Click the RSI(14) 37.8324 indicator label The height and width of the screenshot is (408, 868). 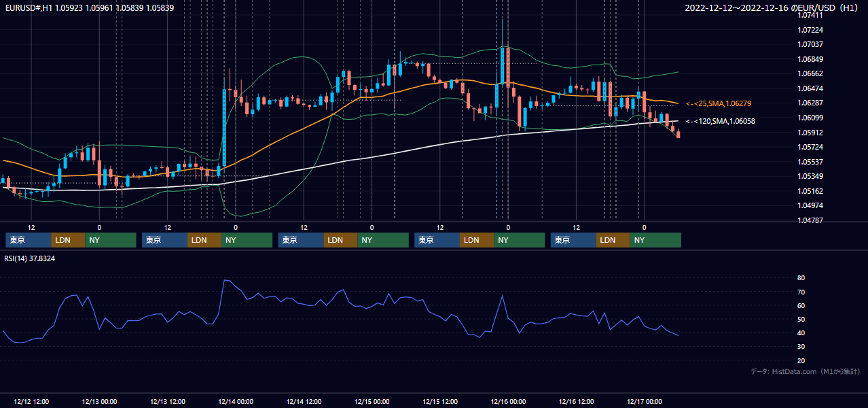29,258
